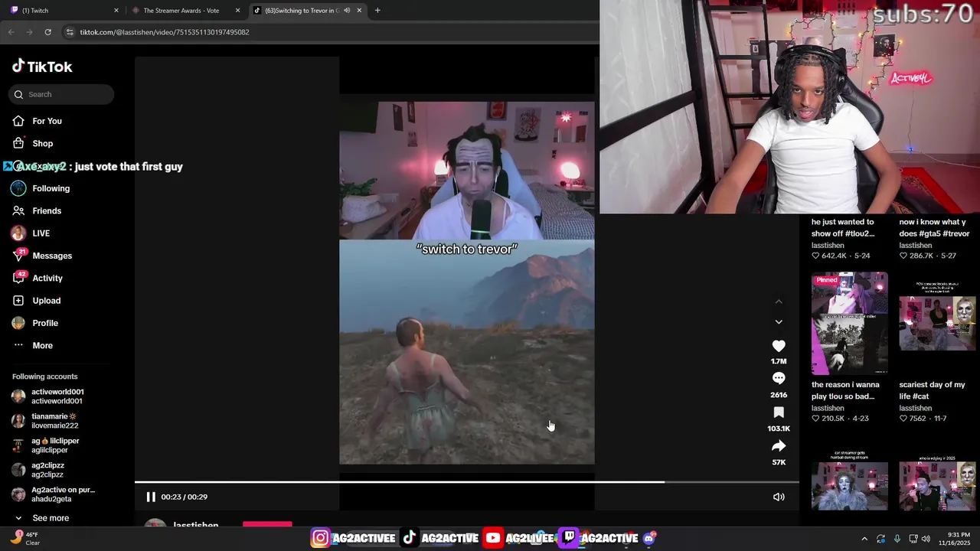Open the For You feed
980x551 pixels.
[x=37, y=121]
